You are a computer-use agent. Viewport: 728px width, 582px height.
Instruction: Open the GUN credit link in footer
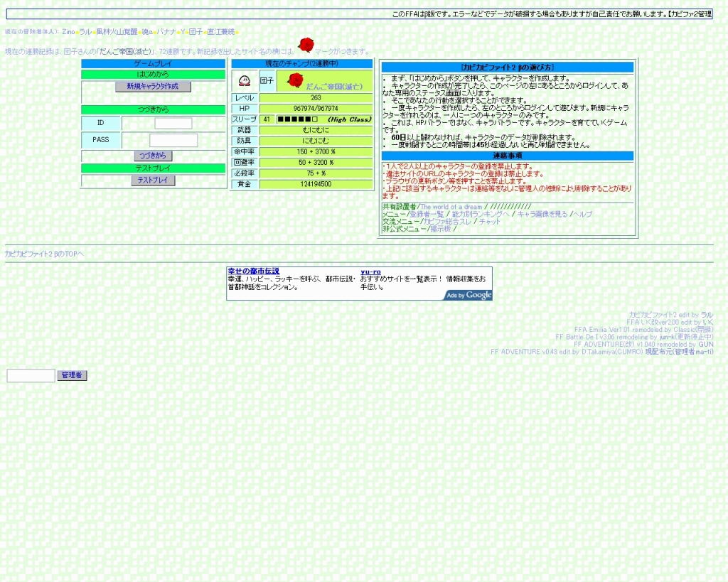706,345
